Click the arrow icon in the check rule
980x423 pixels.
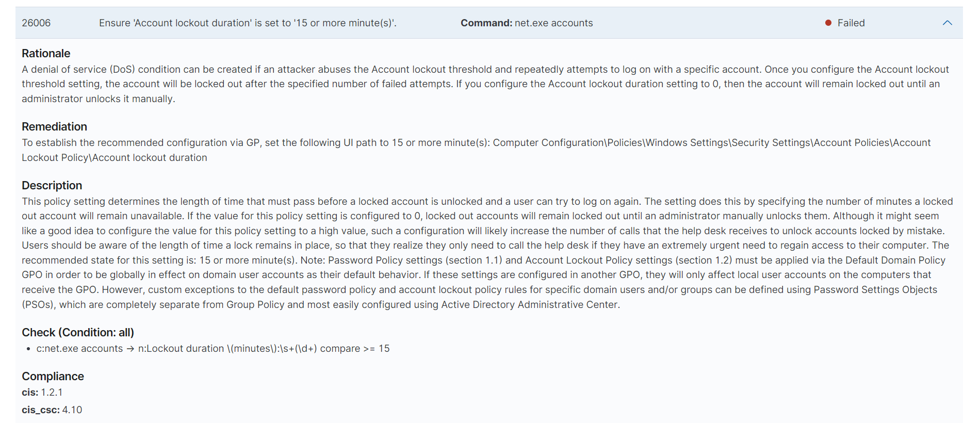(130, 349)
